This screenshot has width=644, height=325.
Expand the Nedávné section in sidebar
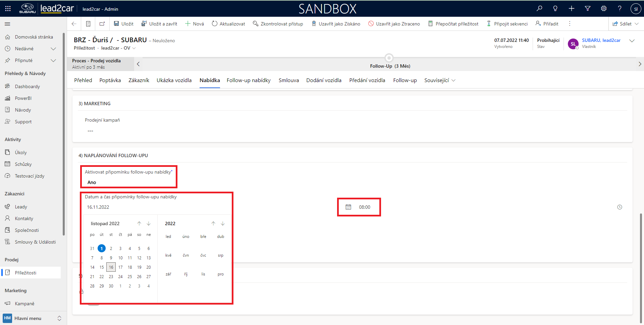coord(53,49)
